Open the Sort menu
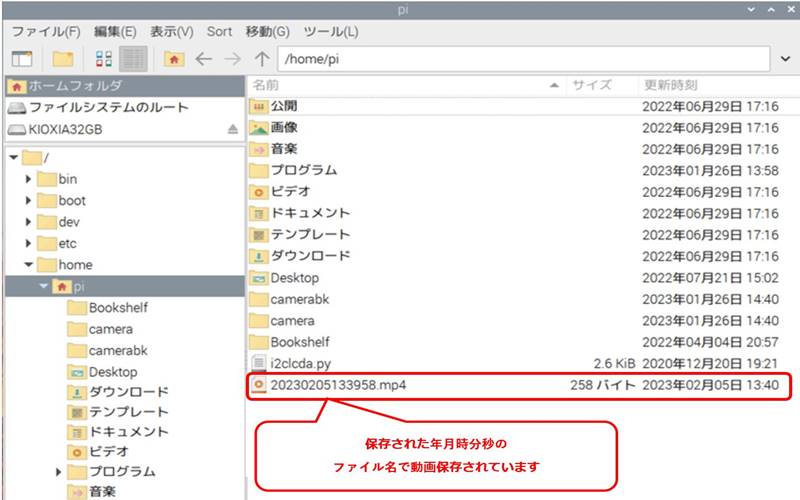 point(219,32)
